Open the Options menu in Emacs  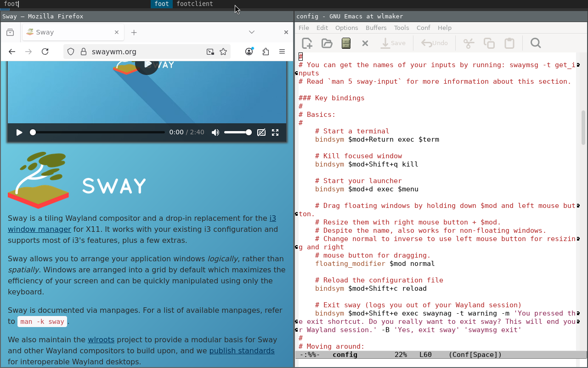(346, 28)
